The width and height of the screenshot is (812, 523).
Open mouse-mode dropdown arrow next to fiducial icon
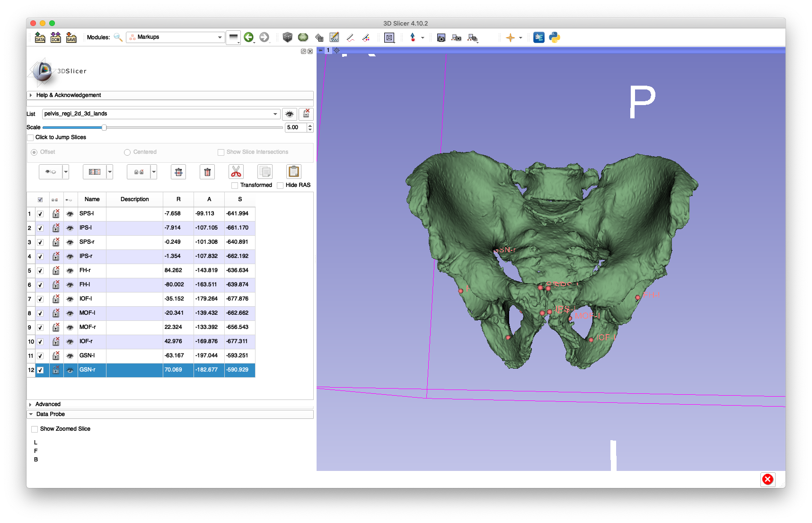point(423,37)
